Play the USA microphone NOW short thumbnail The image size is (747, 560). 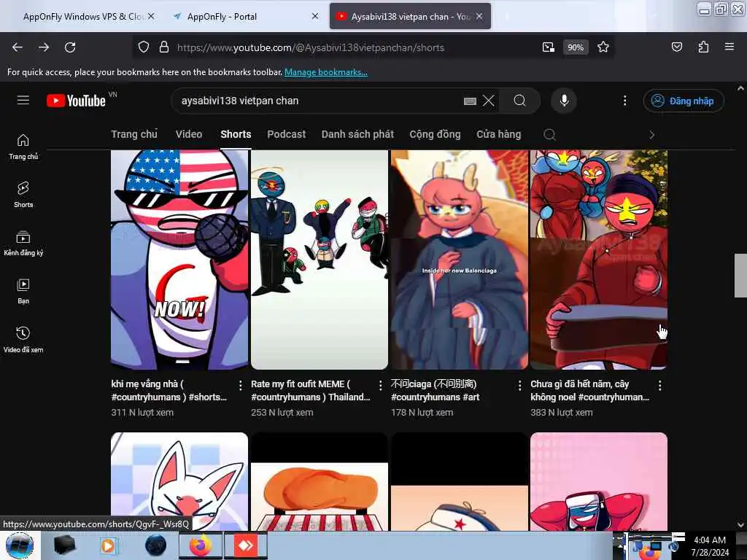click(x=179, y=260)
